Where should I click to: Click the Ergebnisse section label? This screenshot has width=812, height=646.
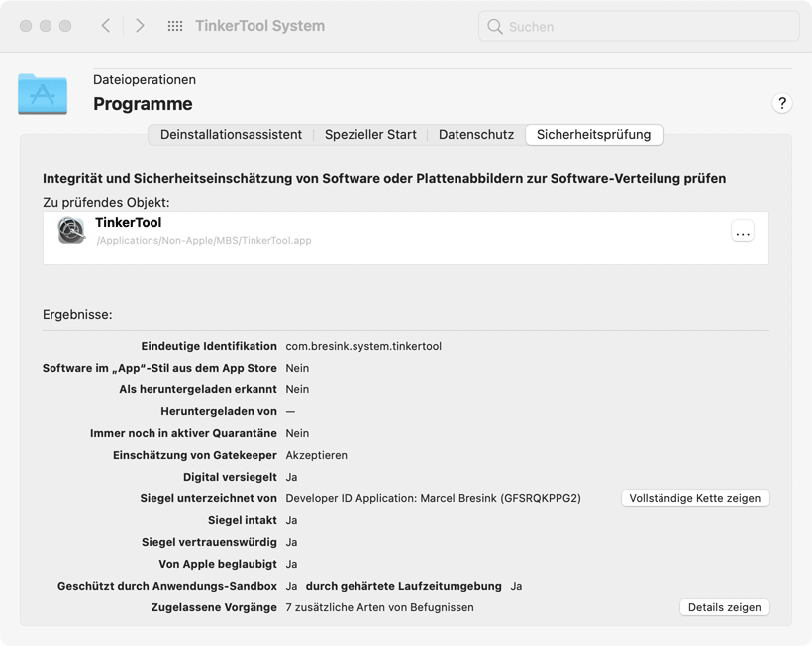(x=77, y=314)
